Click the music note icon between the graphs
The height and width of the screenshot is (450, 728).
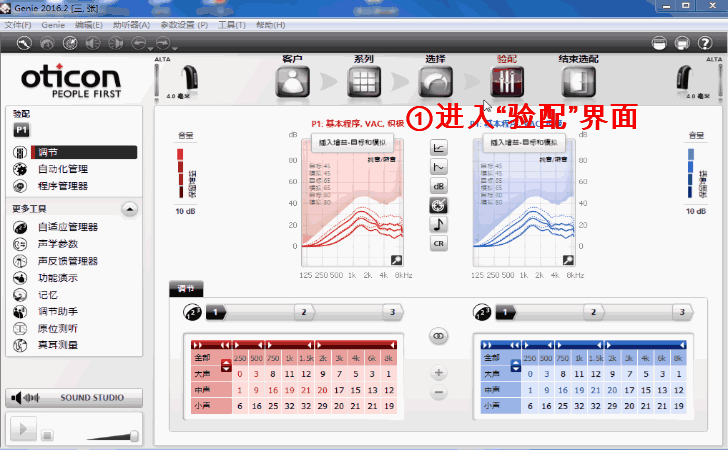[439, 224]
